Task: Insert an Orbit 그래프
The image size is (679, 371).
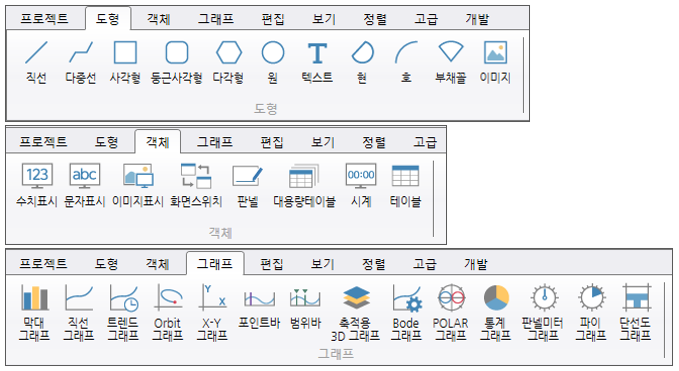Action: 168,312
